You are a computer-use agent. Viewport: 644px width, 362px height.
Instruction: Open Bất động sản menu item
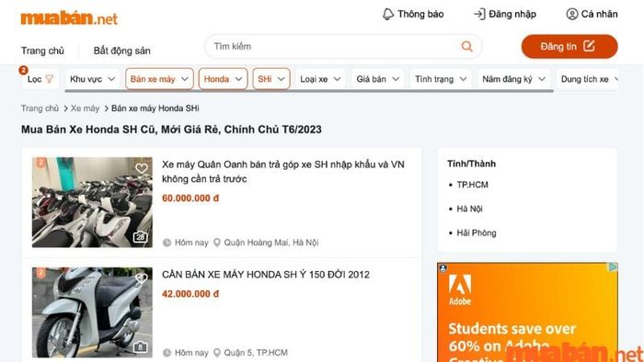point(122,51)
